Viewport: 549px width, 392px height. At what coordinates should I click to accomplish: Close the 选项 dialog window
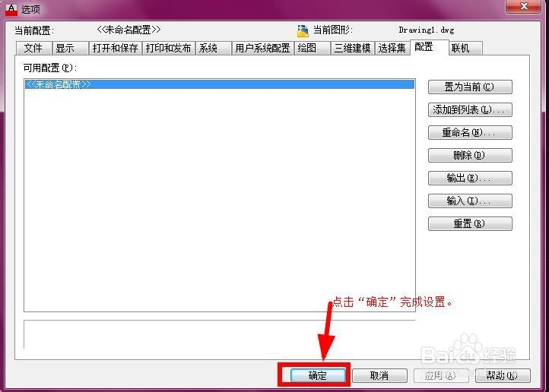tap(524, 6)
